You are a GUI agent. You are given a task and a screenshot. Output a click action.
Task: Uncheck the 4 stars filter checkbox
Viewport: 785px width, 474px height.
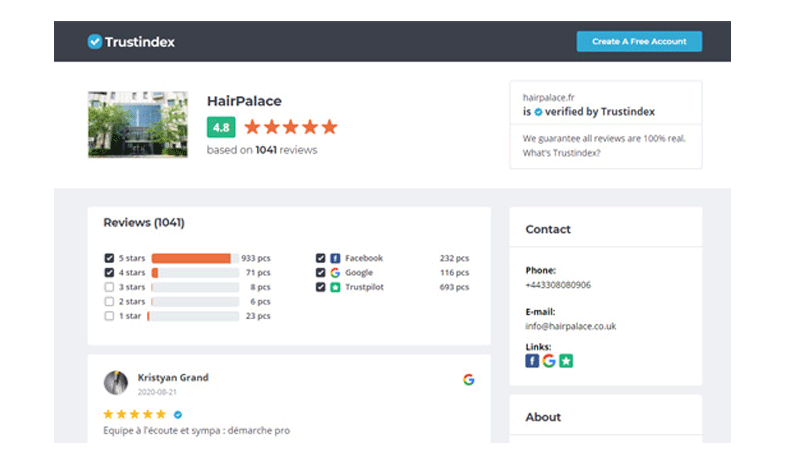tap(109, 272)
